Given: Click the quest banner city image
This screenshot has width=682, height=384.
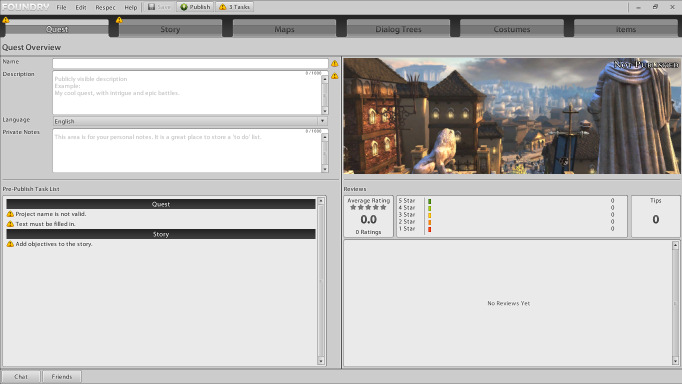Looking at the screenshot, I should click(x=512, y=116).
